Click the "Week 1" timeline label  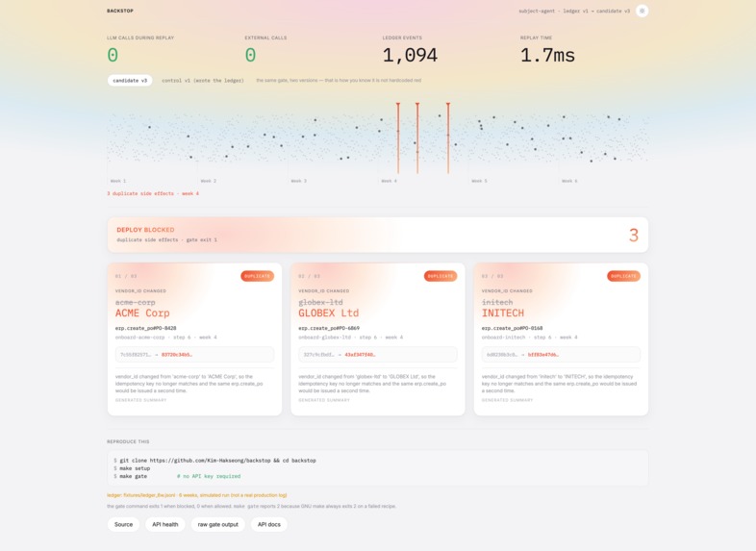118,181
